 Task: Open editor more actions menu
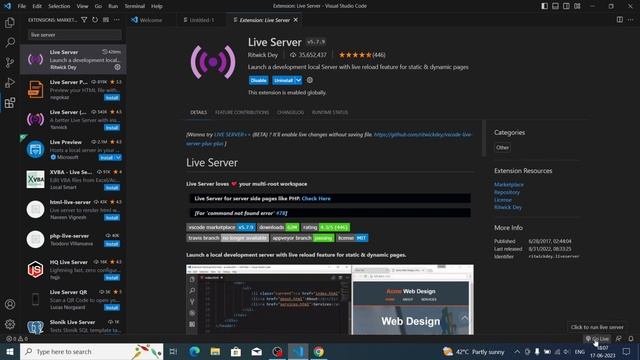coord(631,20)
